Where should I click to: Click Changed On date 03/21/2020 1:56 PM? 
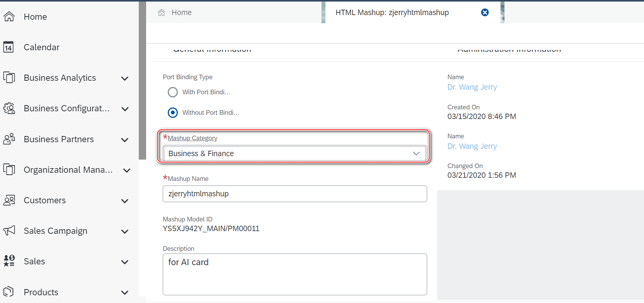point(482,175)
